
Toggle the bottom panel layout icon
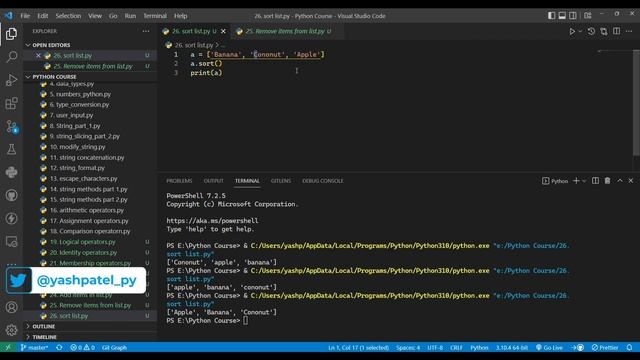[x=562, y=16]
